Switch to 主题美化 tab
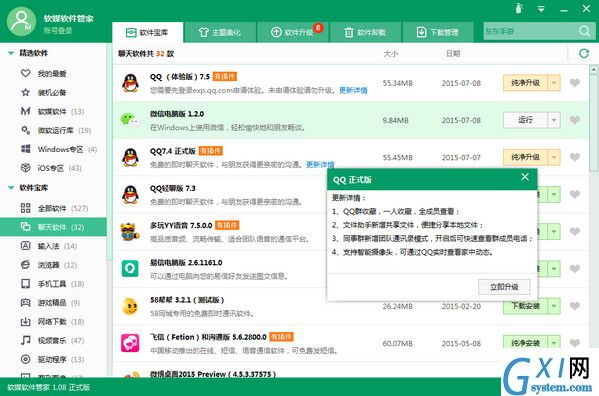Viewport: 599px width, 396px height. [220, 32]
